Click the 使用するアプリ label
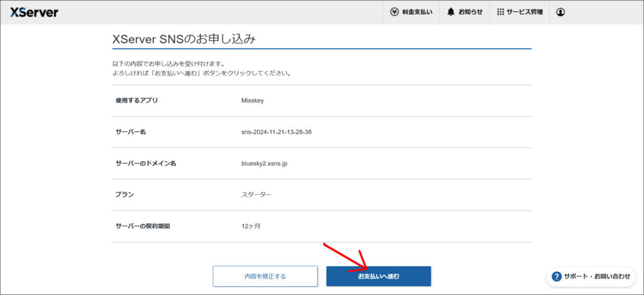This screenshot has width=644, height=295. click(x=136, y=101)
